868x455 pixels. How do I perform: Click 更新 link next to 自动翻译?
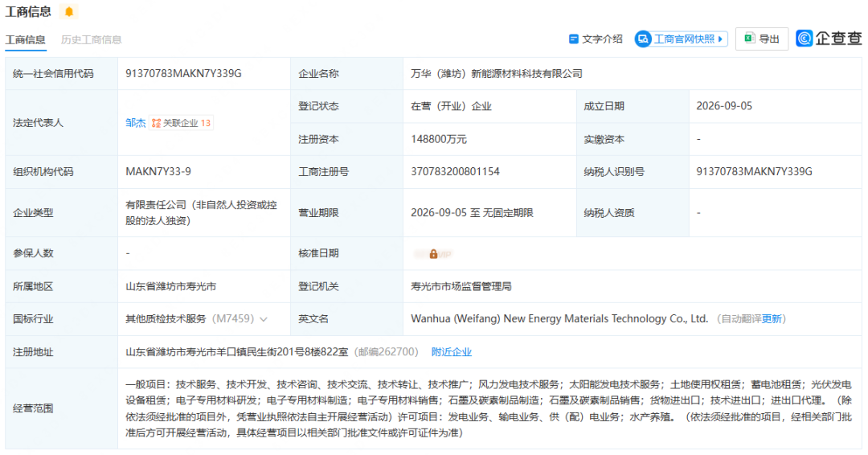click(x=772, y=319)
